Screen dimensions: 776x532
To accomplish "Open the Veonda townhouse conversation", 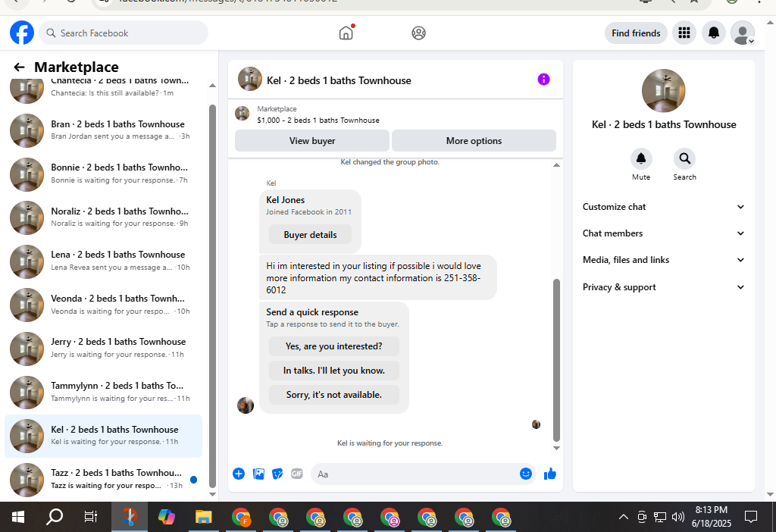I will point(103,305).
